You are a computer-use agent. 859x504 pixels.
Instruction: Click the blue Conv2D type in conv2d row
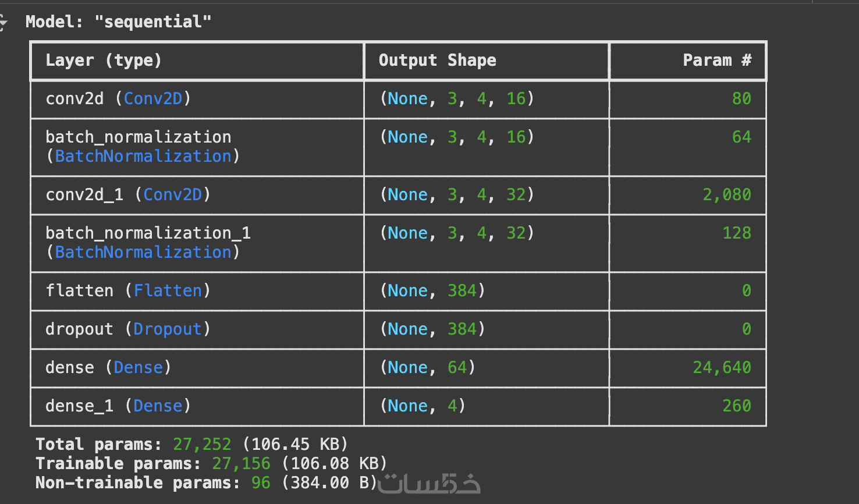[x=153, y=98]
